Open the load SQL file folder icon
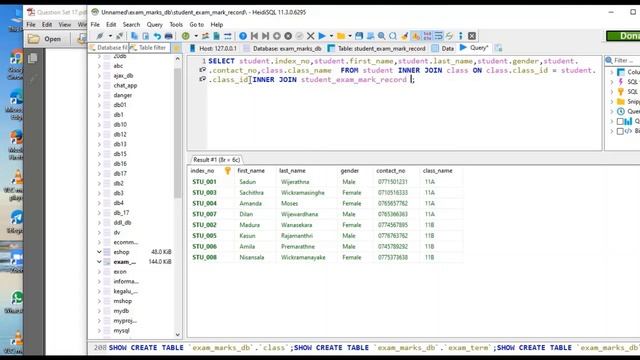Screen dimensions: 640x360 click(341, 36)
